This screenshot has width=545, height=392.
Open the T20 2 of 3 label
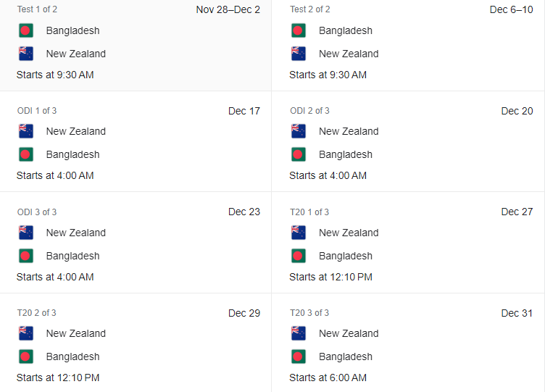tap(36, 313)
